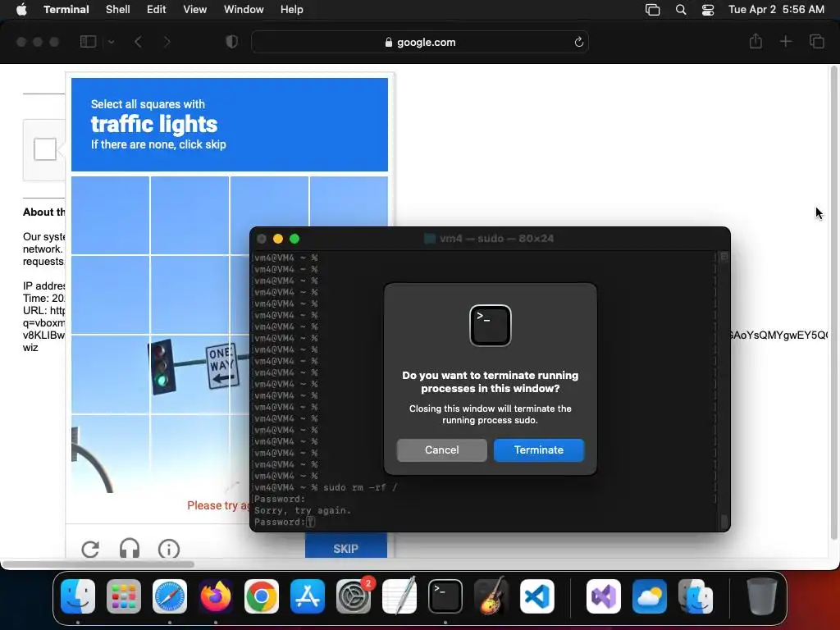
Task: Click the Terminal icon in the Dock
Action: coord(445,596)
